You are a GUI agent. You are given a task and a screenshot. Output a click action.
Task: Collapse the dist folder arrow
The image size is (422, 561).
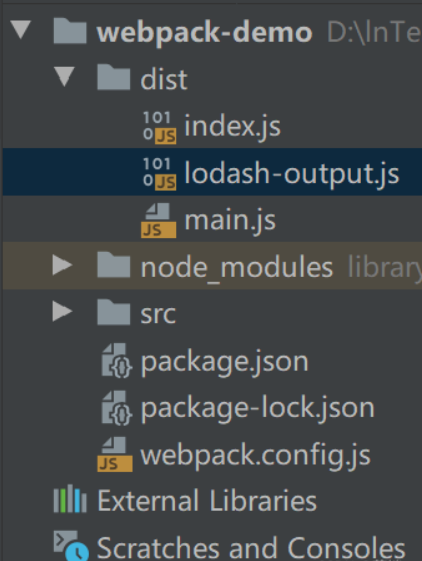(x=64, y=77)
